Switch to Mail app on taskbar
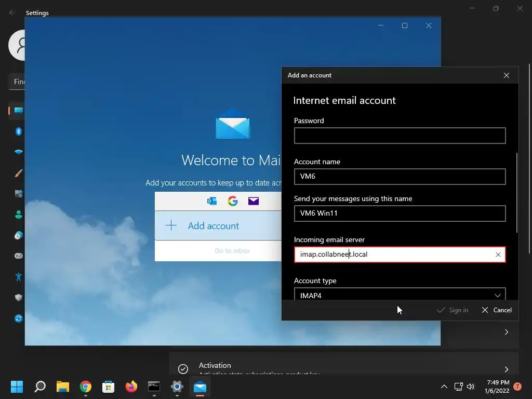532x399 pixels. 200,387
